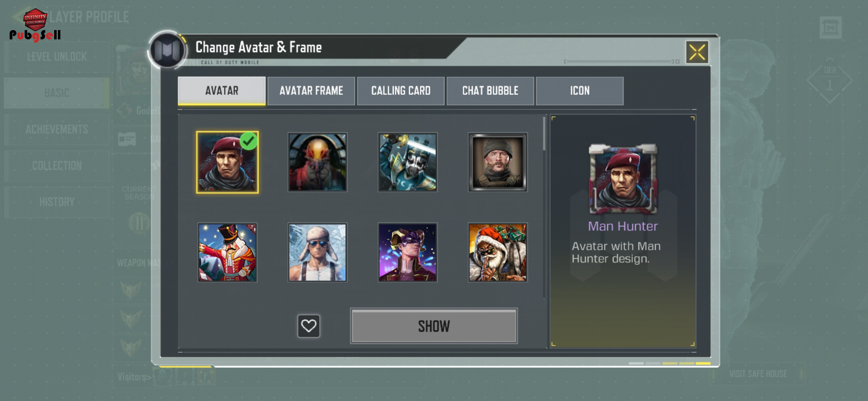Screen dimensions: 868x401
Task: Close the Change Avatar & Frame dialog
Action: pyautogui.click(x=697, y=52)
